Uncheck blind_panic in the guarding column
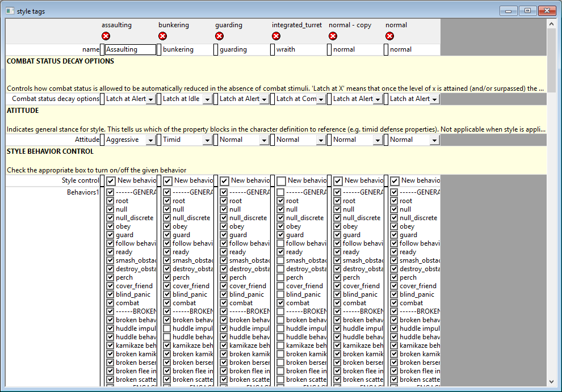 point(224,294)
